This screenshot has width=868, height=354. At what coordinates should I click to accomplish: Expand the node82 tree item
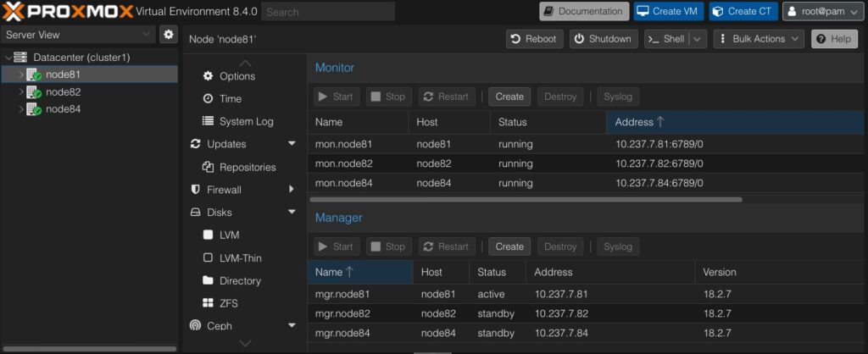21,91
